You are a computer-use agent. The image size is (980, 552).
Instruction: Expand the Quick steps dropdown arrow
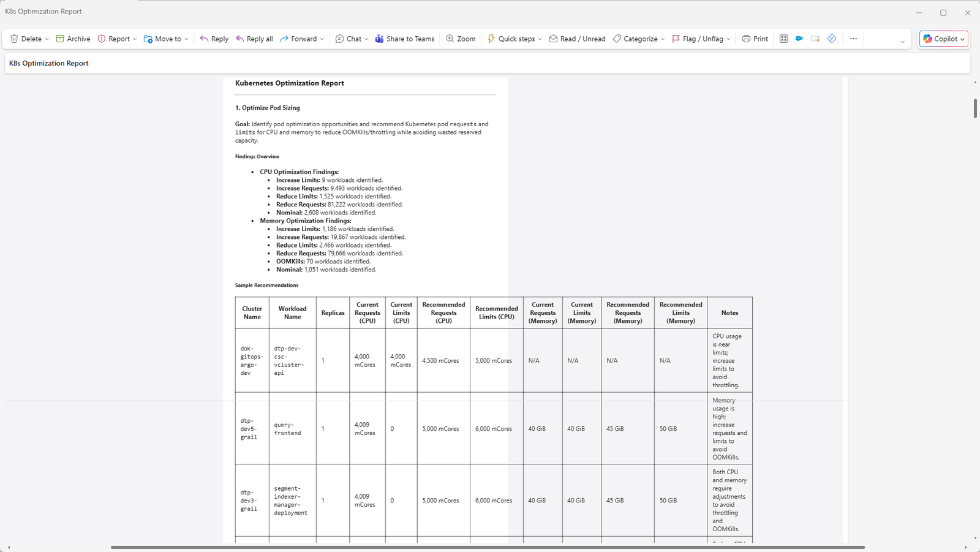(x=540, y=39)
